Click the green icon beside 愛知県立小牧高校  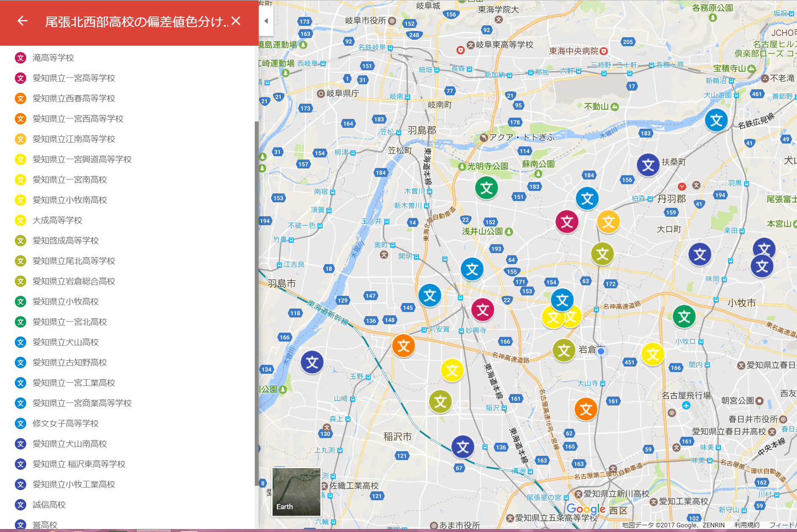coord(20,301)
